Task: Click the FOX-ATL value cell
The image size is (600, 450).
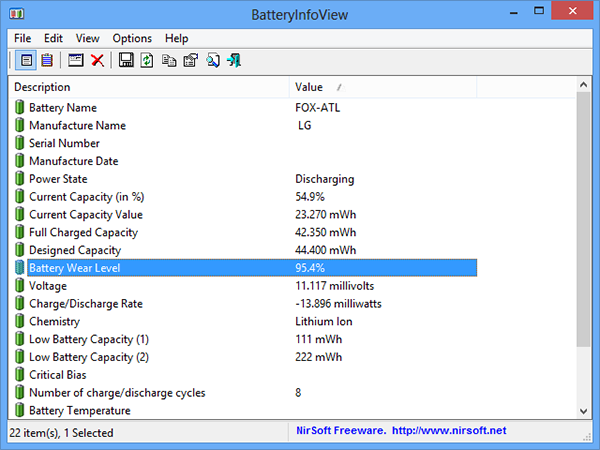Action: point(317,108)
